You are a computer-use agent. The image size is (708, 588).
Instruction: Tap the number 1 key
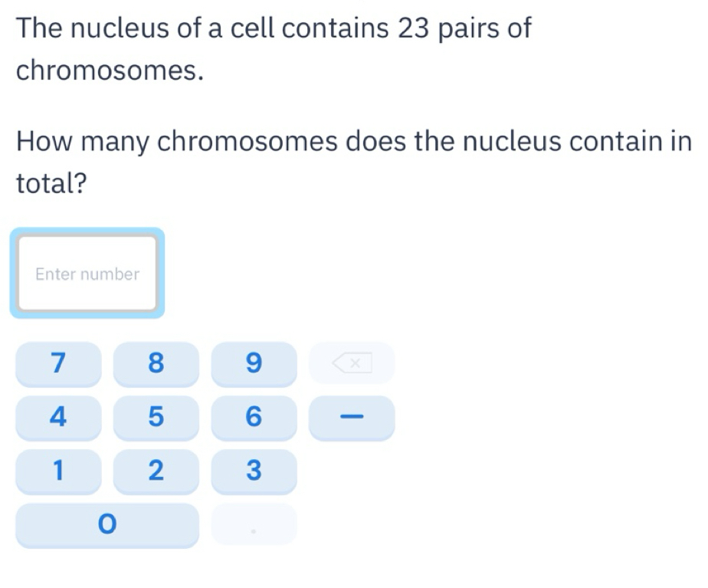[x=58, y=471]
